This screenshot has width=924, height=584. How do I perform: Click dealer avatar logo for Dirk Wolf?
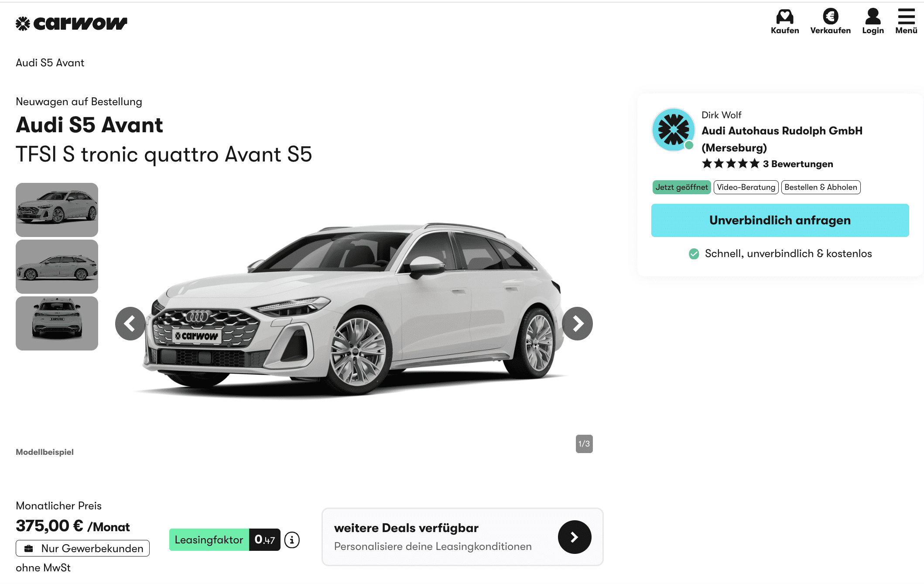pyautogui.click(x=673, y=130)
